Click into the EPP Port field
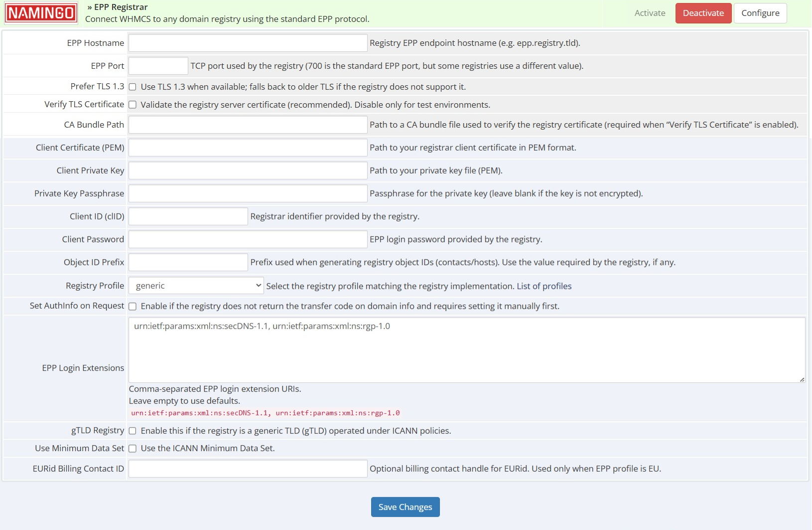 pos(158,66)
